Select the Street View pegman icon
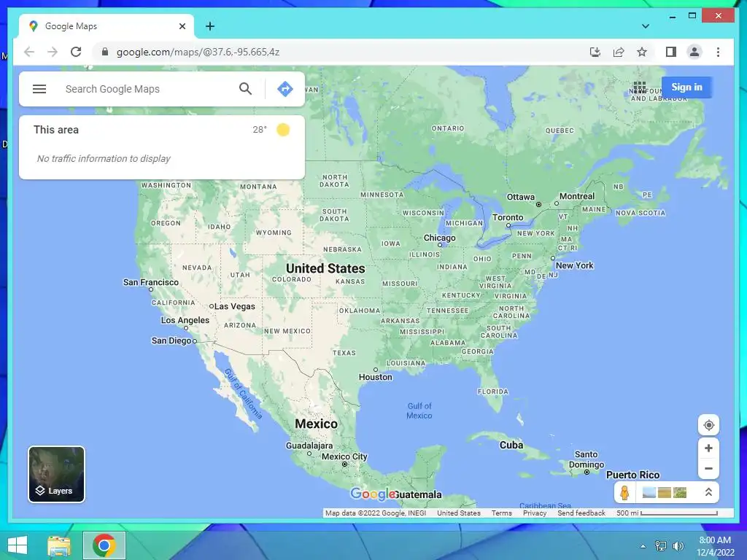 coord(624,492)
